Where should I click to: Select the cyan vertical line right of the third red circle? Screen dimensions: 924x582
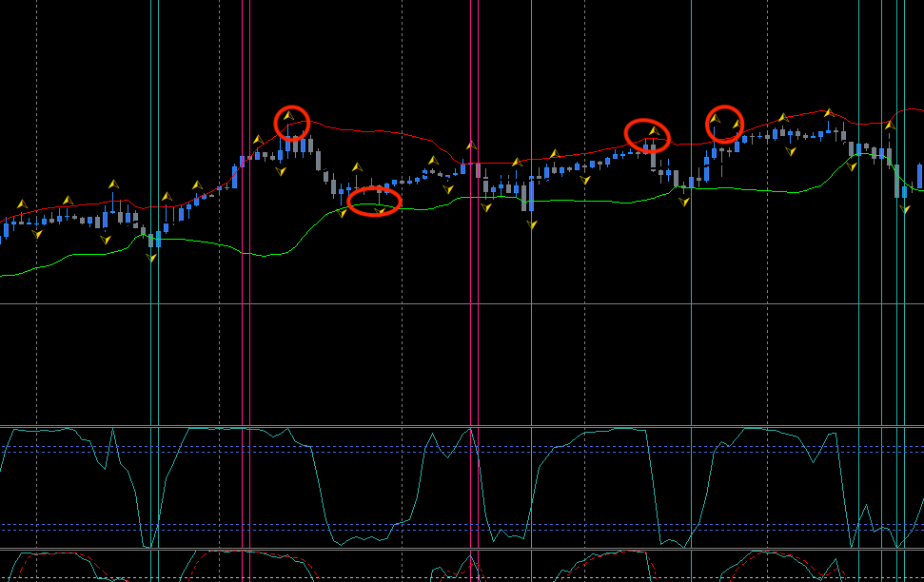691,291
